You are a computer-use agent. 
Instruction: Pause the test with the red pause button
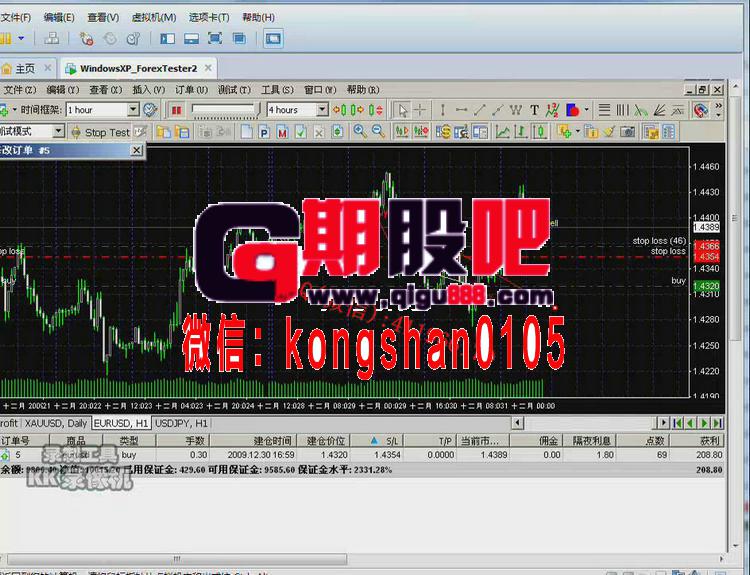pyautogui.click(x=176, y=111)
